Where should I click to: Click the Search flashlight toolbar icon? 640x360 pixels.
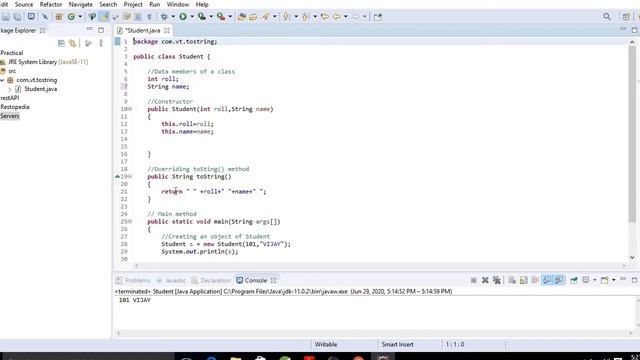[x=266, y=17]
